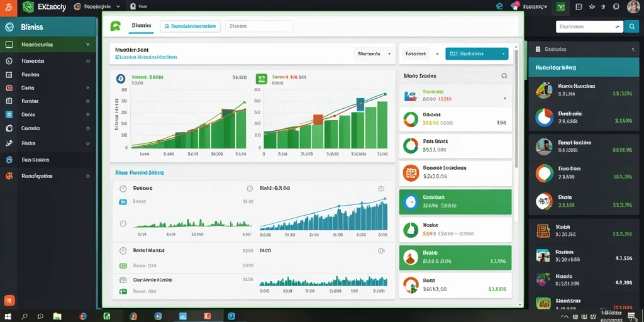Open File Explorer folder from the taskbar
644x322 pixels.
(x=57, y=316)
